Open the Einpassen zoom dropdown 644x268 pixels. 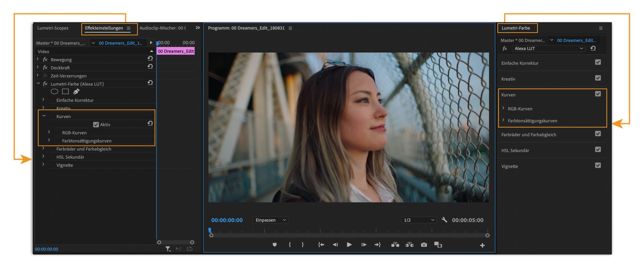tap(271, 220)
